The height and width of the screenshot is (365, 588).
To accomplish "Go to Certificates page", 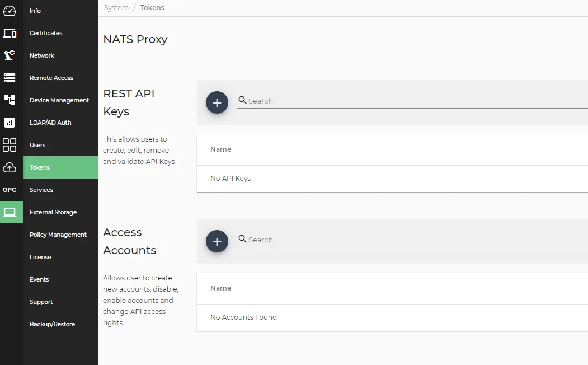I will click(60, 33).
